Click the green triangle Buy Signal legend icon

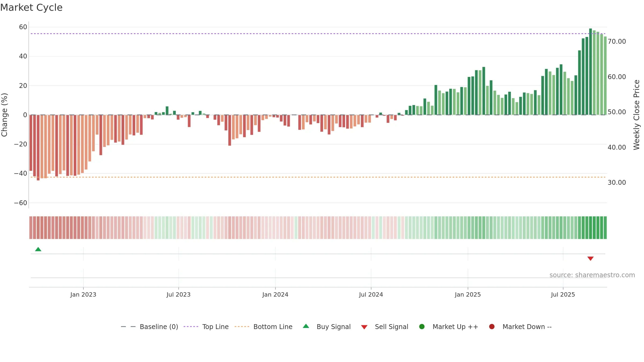click(x=306, y=326)
